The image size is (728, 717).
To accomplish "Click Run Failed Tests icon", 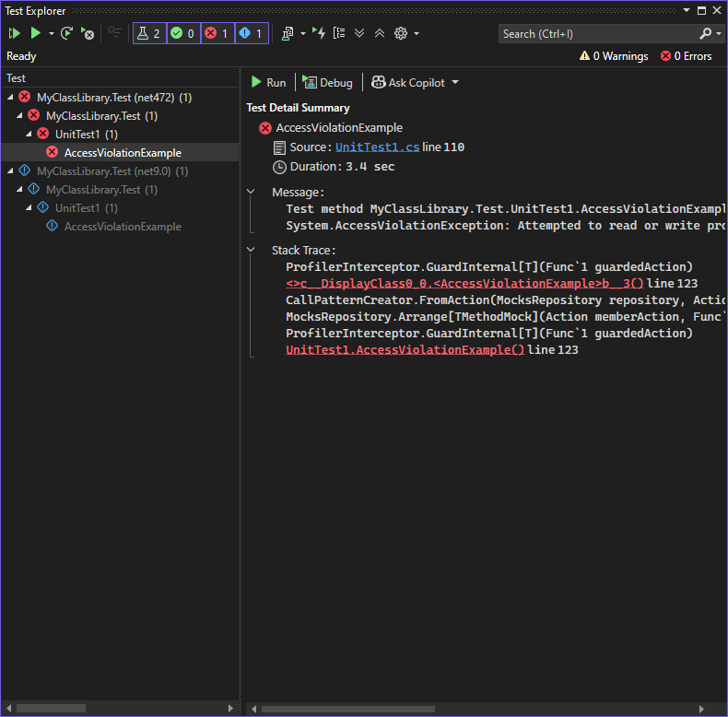I will (x=88, y=33).
